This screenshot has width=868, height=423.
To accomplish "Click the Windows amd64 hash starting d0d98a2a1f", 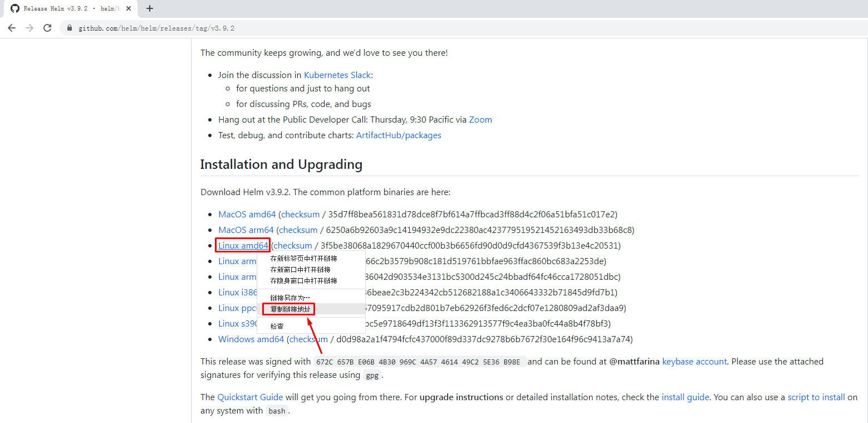I will (483, 339).
